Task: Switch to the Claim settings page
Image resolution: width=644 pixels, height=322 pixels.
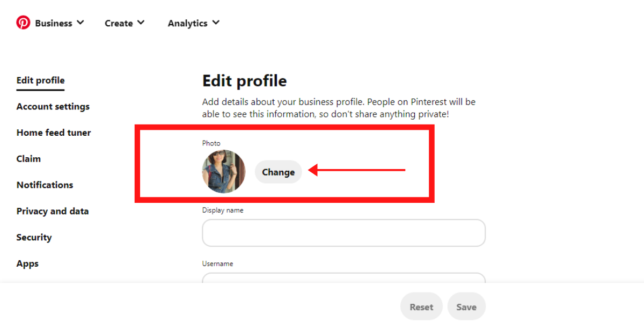Action: click(28, 159)
